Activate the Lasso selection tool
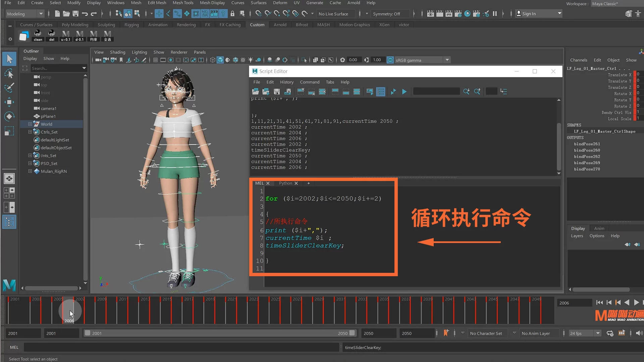644x362 pixels. click(9, 74)
